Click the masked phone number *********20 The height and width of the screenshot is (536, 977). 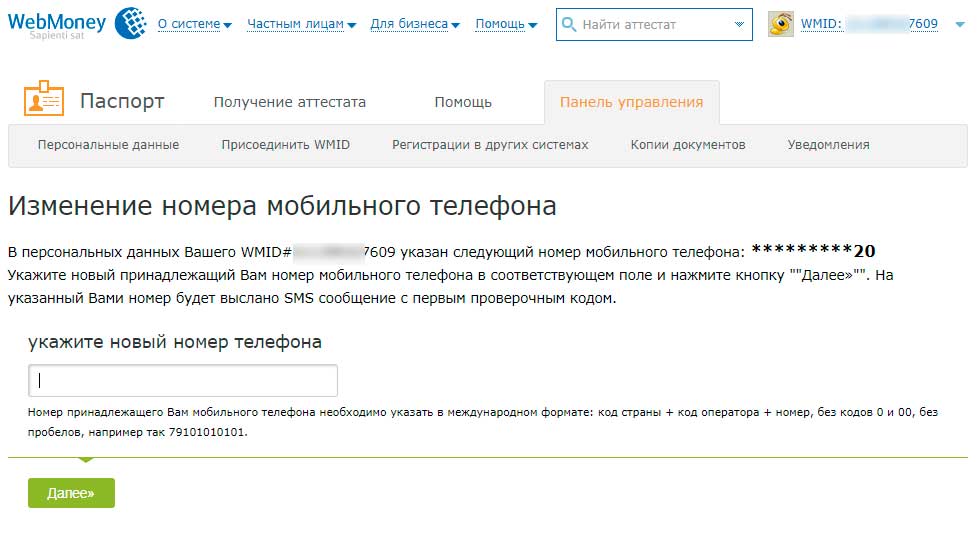pyautogui.click(x=813, y=251)
